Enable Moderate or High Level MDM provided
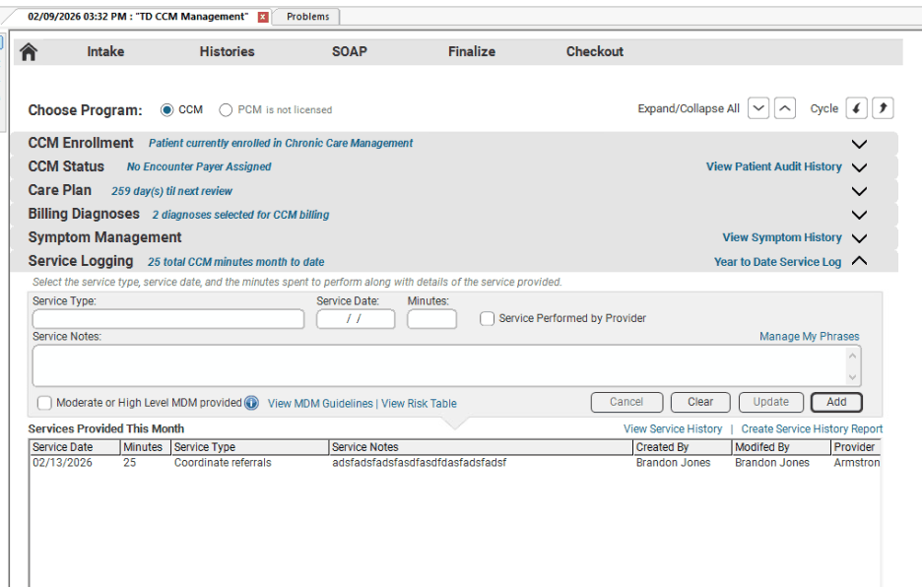 [x=44, y=403]
